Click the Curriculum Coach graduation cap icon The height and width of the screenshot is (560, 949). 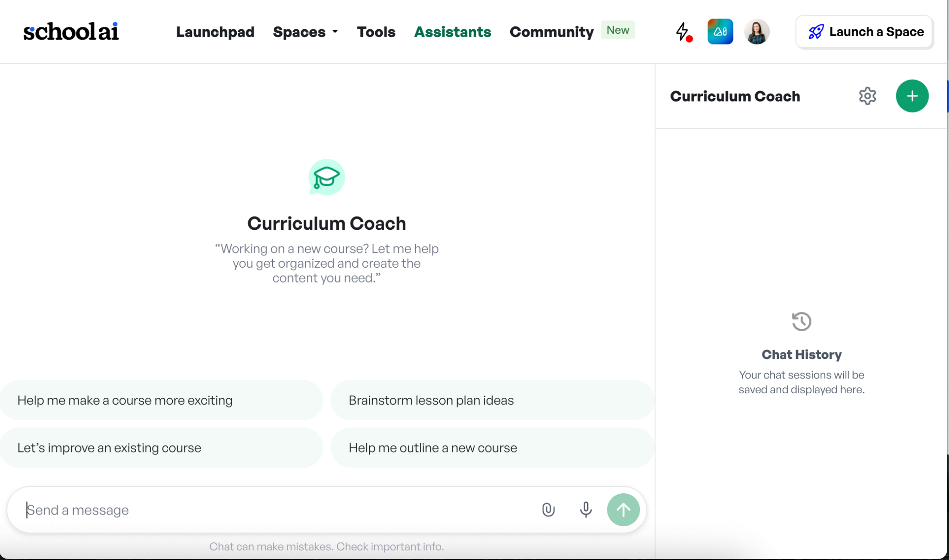[x=326, y=177]
